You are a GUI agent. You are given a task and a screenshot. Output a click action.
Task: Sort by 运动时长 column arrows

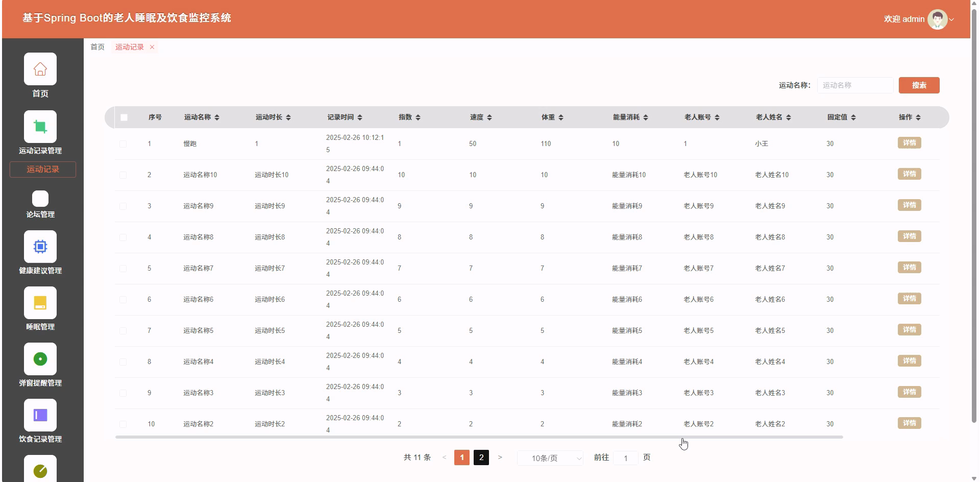288,117
